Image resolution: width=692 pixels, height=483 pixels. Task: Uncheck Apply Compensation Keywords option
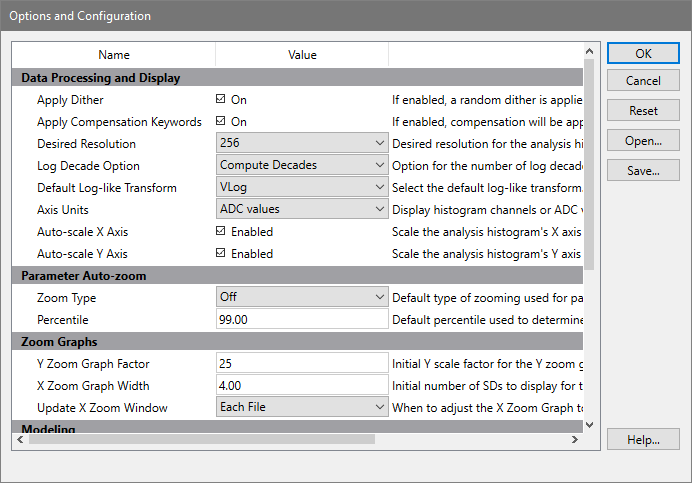pyautogui.click(x=221, y=122)
